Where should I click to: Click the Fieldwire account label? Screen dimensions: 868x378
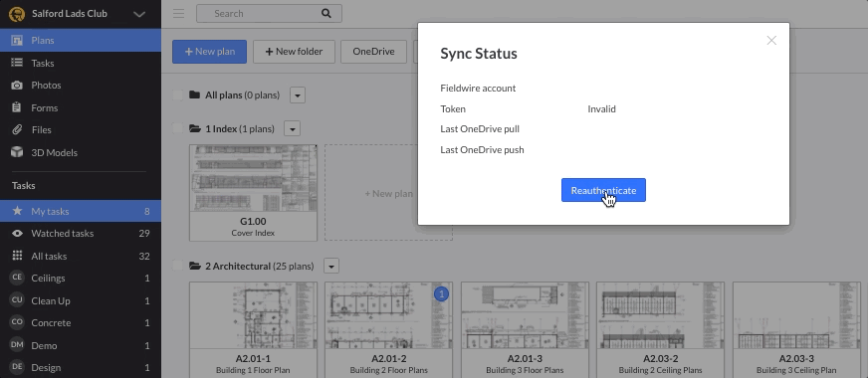478,88
